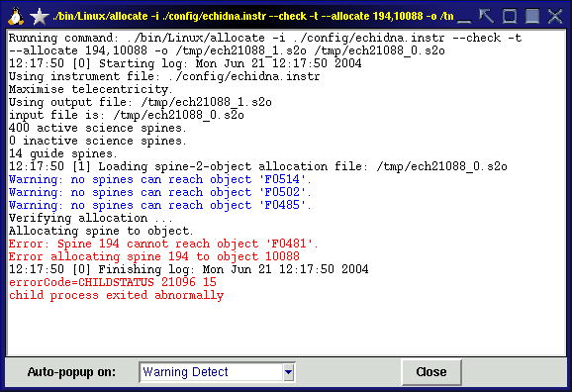Click the window title text in title bar
572x392 pixels.
point(253,17)
